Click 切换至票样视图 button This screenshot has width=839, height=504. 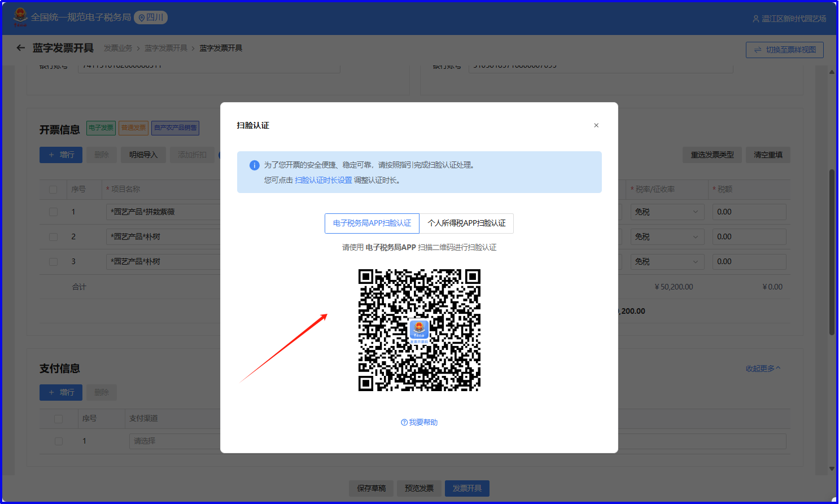coord(785,50)
